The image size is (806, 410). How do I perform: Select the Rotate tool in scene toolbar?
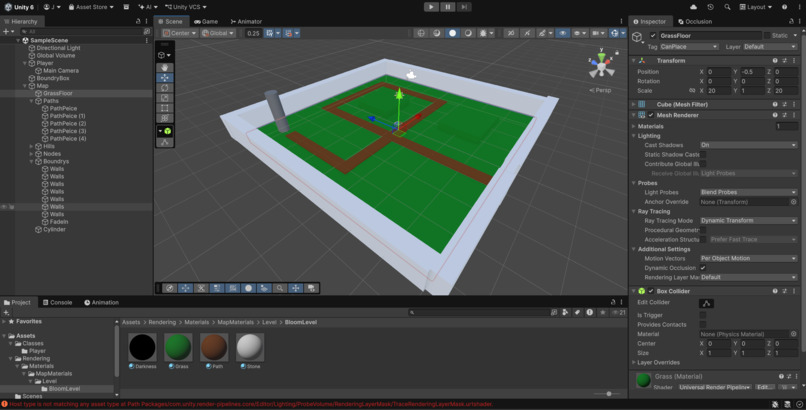[164, 88]
